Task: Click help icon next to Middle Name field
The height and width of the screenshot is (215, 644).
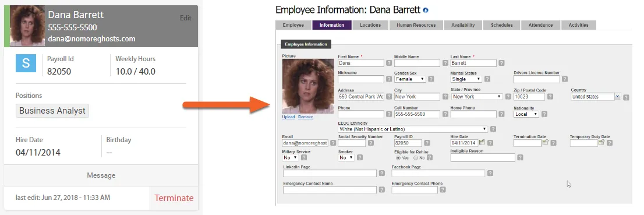Action: [445, 64]
